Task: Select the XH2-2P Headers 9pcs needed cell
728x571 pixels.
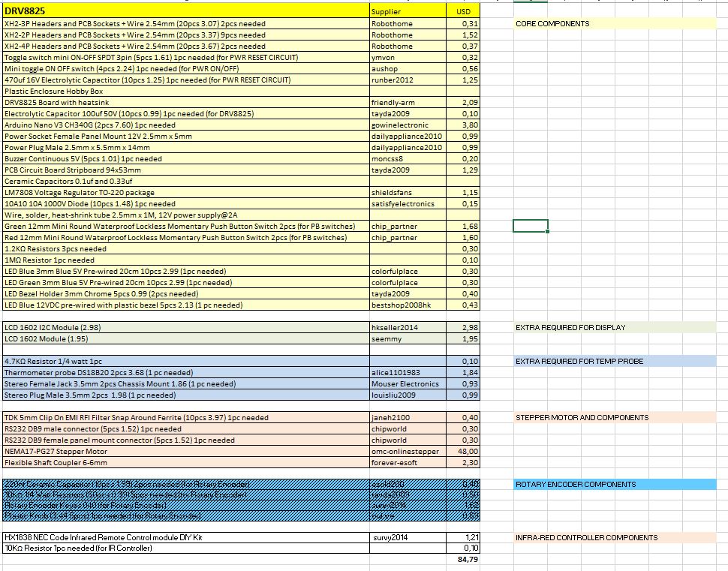Action: pyautogui.click(x=186, y=35)
